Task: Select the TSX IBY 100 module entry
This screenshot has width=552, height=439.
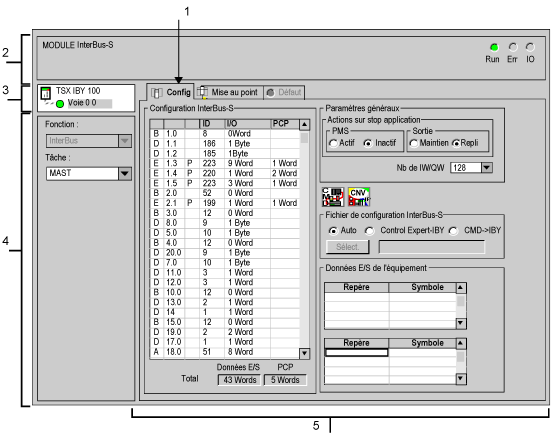Action: click(x=78, y=91)
